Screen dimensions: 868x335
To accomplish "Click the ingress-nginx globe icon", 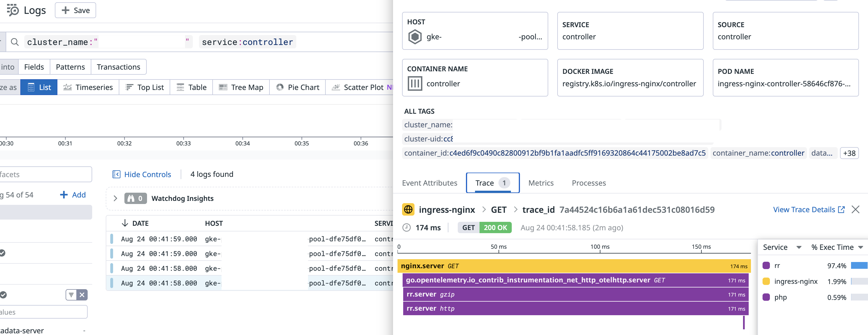I will 408,209.
